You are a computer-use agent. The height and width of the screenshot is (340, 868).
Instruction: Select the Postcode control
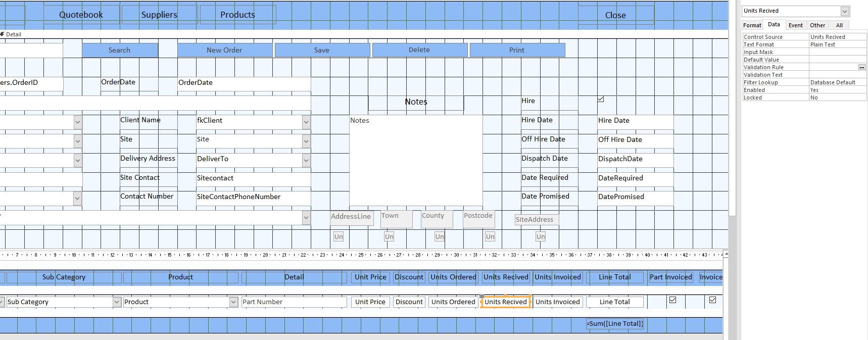(479, 219)
